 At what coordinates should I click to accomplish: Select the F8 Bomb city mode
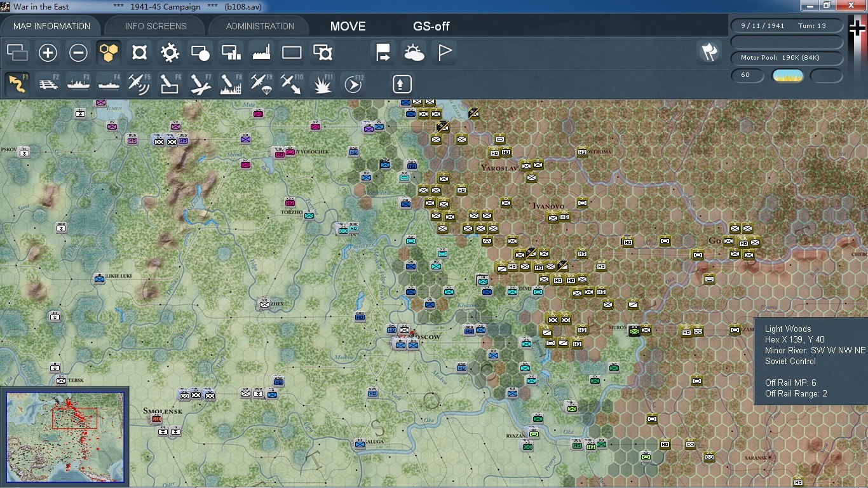(231, 84)
